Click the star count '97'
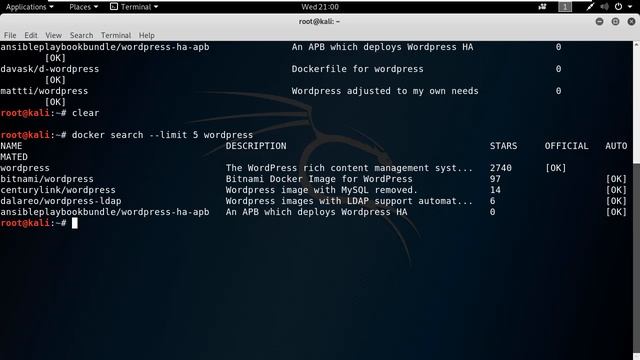640x360 pixels. 495,179
